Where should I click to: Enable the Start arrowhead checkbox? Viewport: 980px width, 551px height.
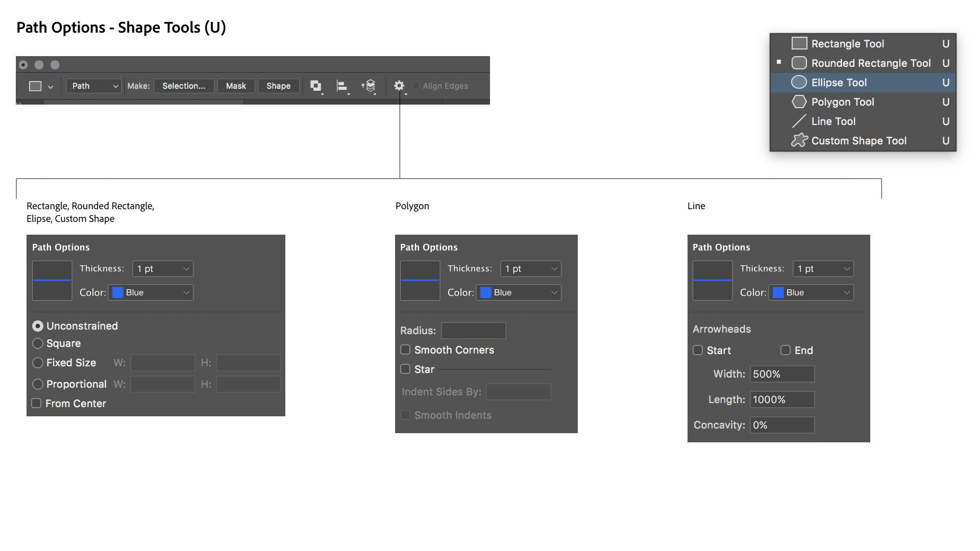698,350
